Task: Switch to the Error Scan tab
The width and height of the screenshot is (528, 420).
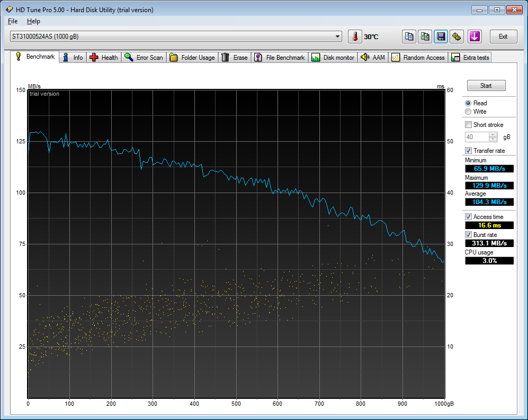Action: click(144, 58)
